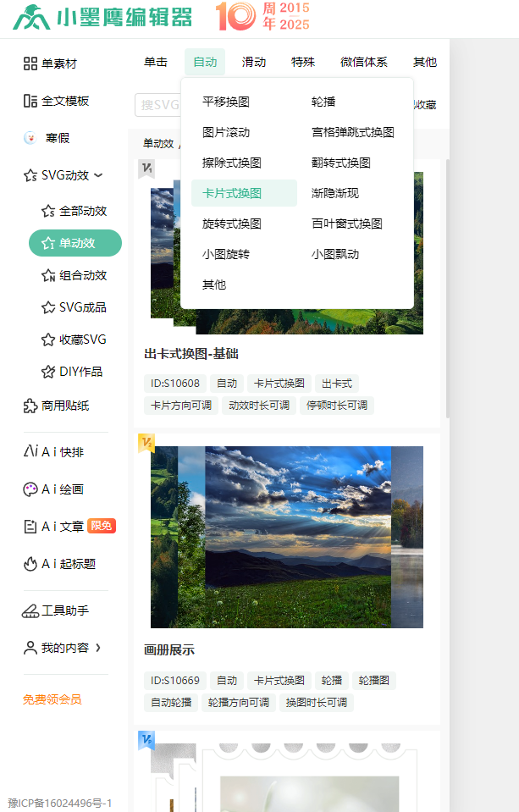Viewport: 519px width, 812px height.
Task: Open 收藏SVG in the sidebar
Action: pyautogui.click(x=74, y=340)
